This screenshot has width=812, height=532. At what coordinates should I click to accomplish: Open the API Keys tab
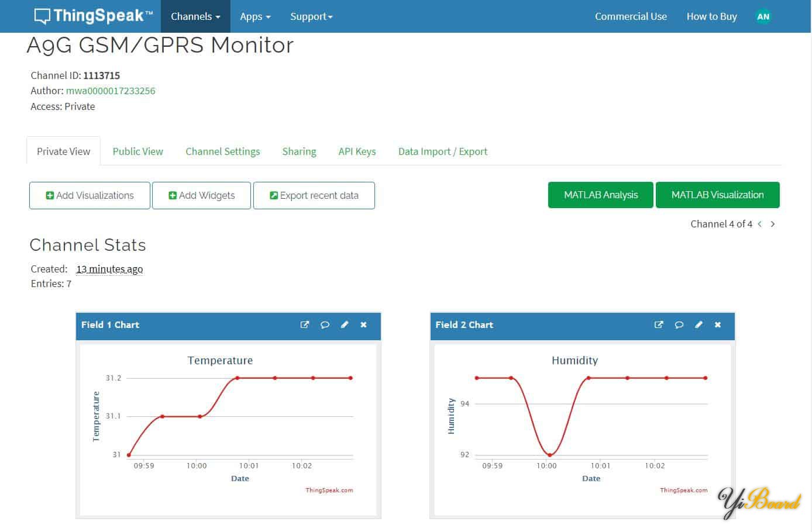point(357,151)
